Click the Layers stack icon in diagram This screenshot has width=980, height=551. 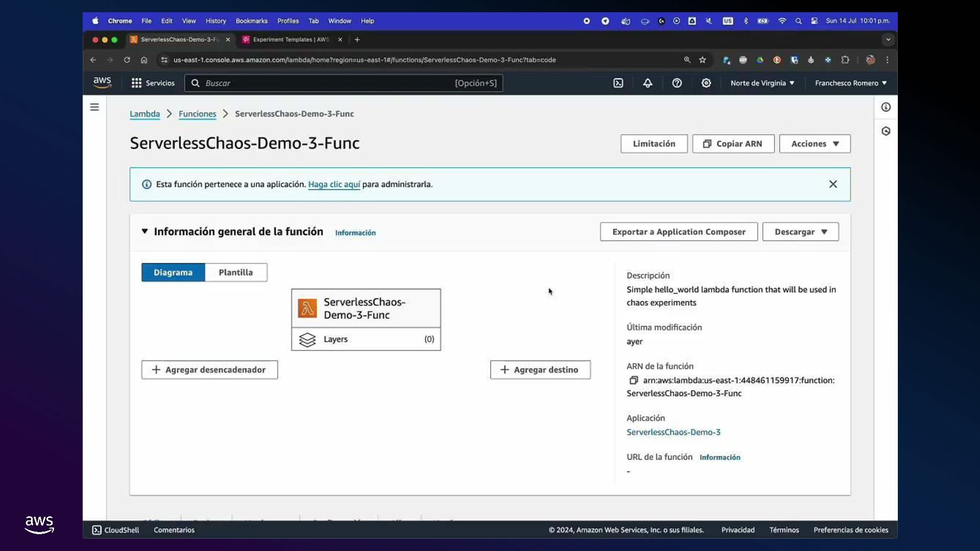tap(307, 339)
